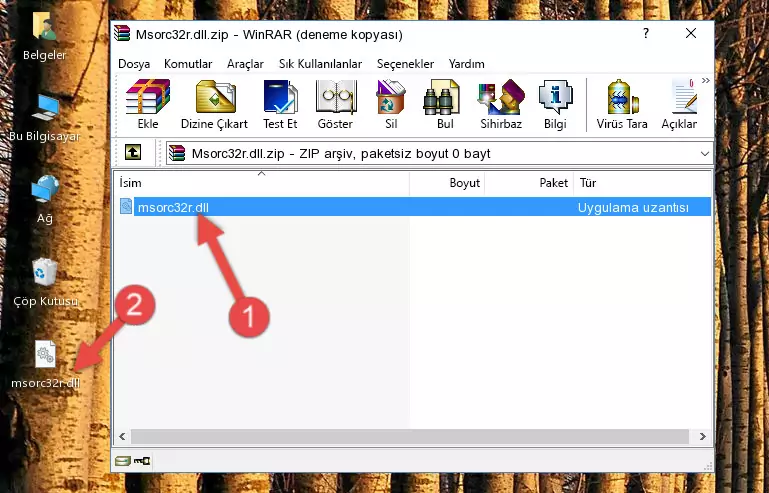The image size is (769, 493).
Task: Click the horizontal scrollbar left arrow
Action: (x=123, y=436)
